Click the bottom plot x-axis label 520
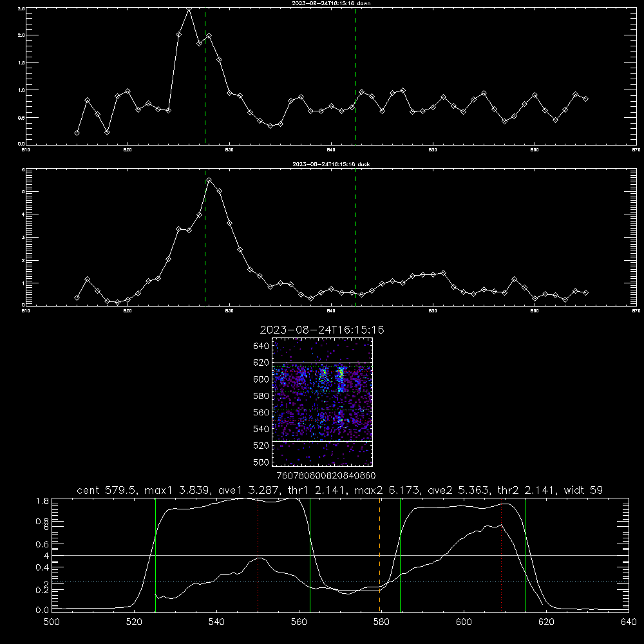 (x=134, y=622)
